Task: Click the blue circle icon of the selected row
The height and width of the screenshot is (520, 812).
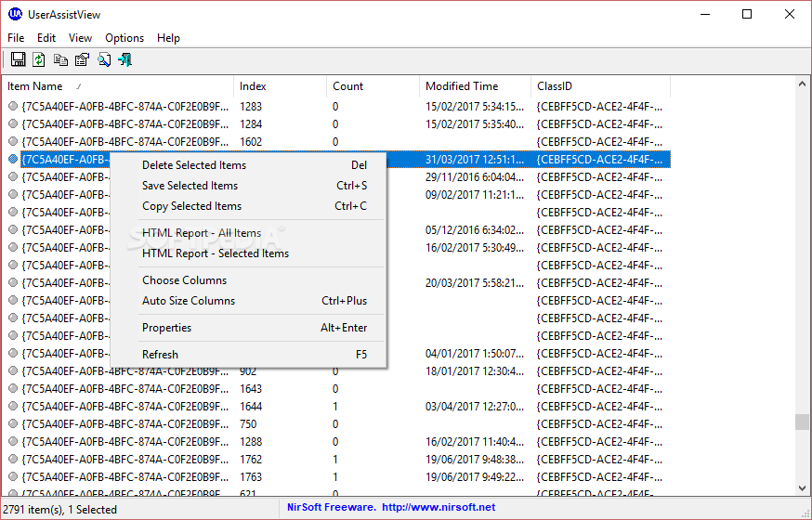Action: [13, 160]
